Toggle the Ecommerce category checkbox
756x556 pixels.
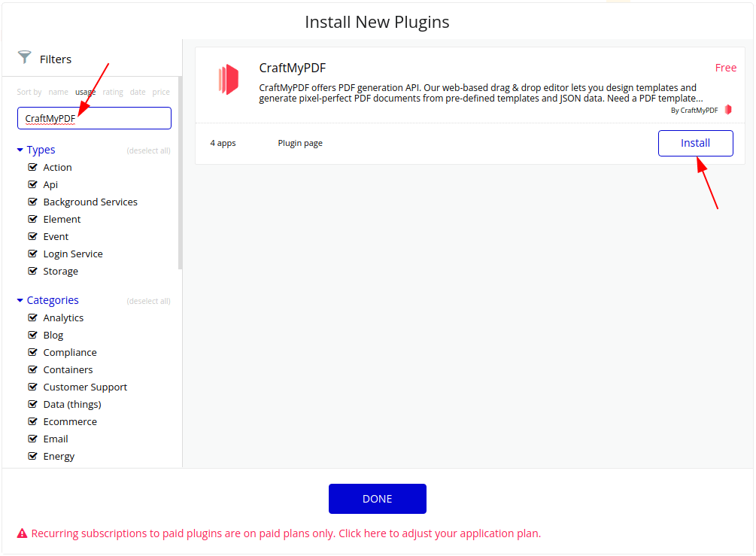33,422
